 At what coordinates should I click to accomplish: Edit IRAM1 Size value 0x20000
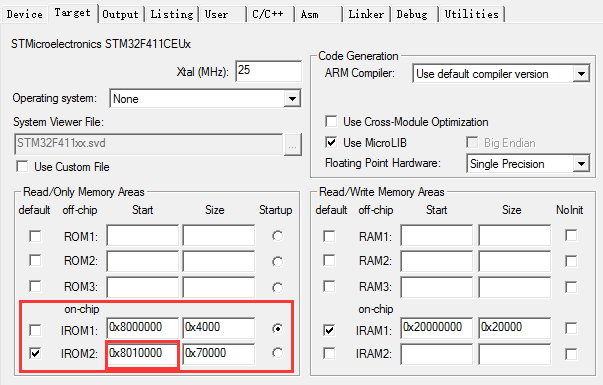(x=515, y=328)
